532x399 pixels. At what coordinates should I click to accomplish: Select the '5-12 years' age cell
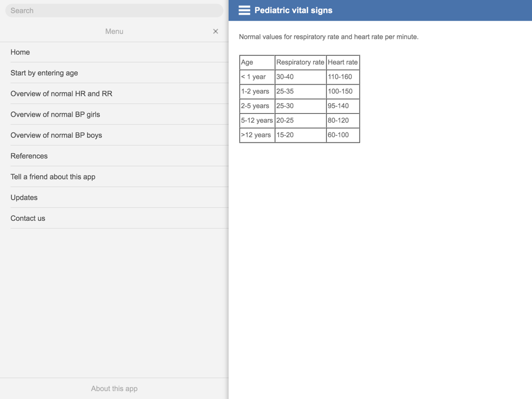pos(257,120)
